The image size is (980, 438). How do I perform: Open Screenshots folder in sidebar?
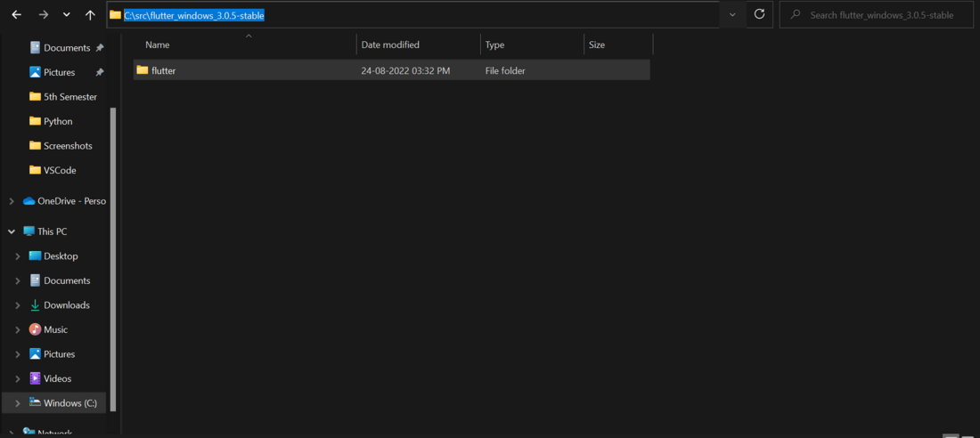coord(68,146)
